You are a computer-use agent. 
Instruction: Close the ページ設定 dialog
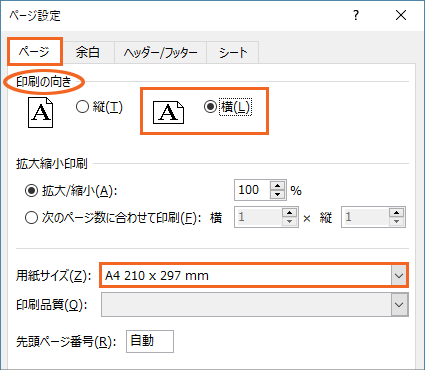click(x=401, y=15)
